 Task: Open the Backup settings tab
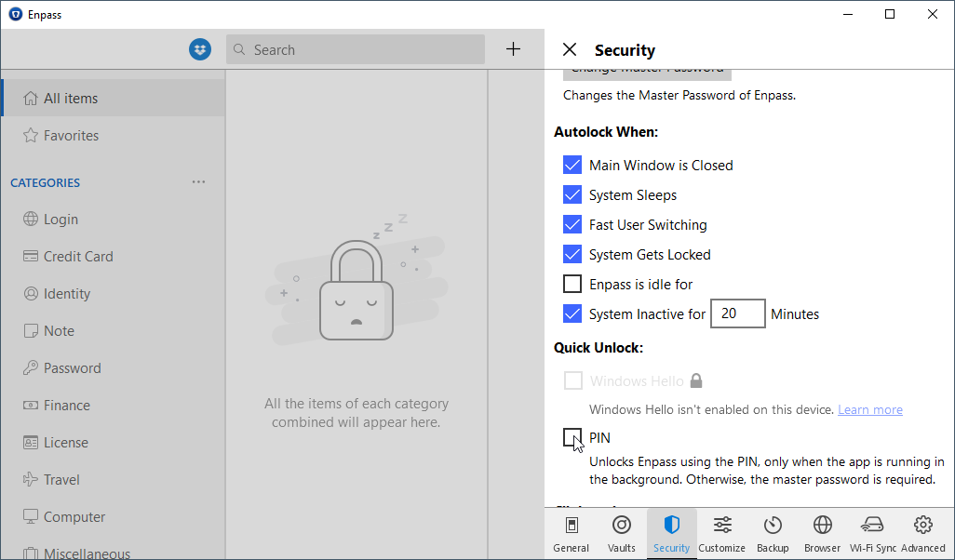[x=773, y=534]
